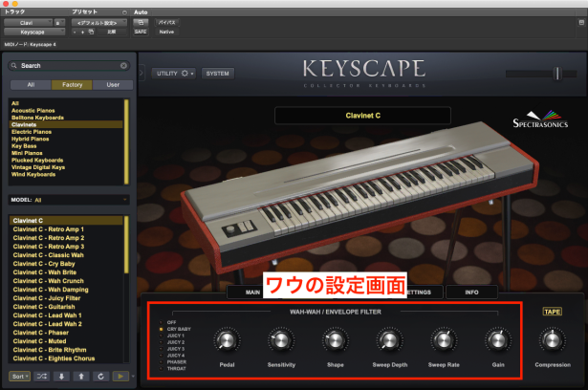Screen dimensions: 588x390
Task: Step to previous preset with the up arrow
Action: coord(81,376)
